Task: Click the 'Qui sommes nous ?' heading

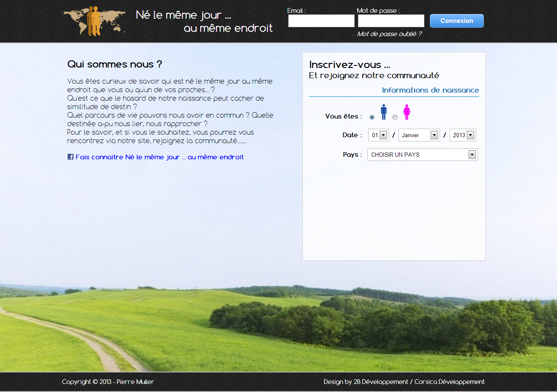Action: coord(115,65)
